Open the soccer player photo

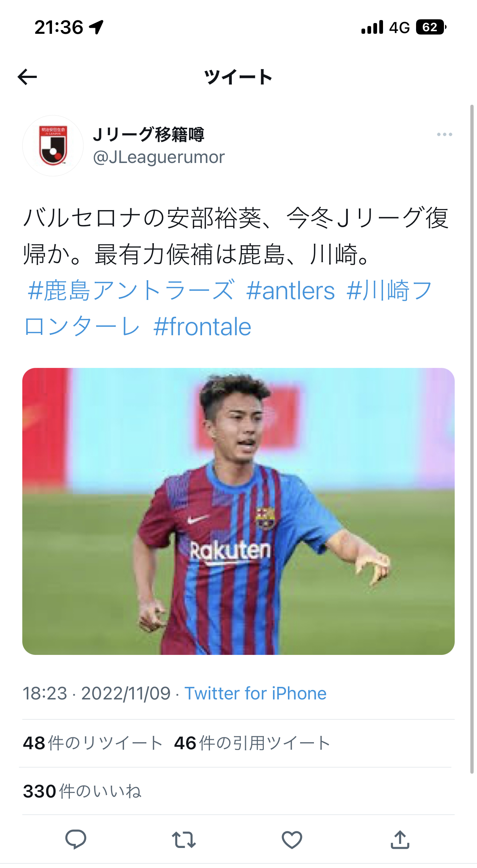point(238,511)
